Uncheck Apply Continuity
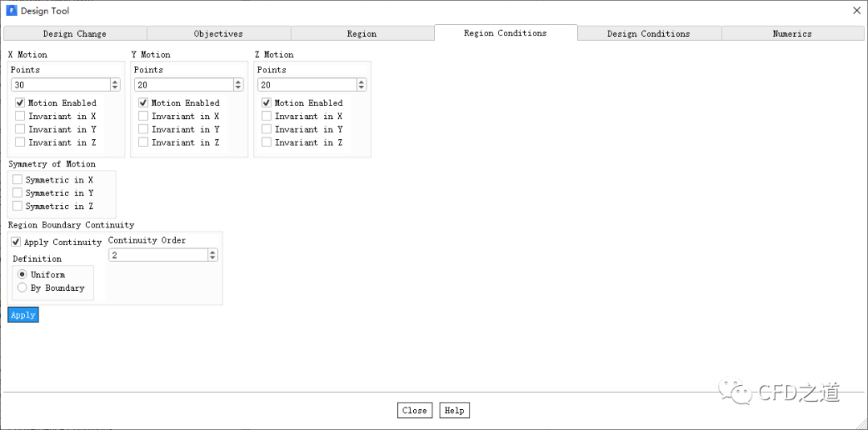This screenshot has width=868, height=430. tap(16, 243)
